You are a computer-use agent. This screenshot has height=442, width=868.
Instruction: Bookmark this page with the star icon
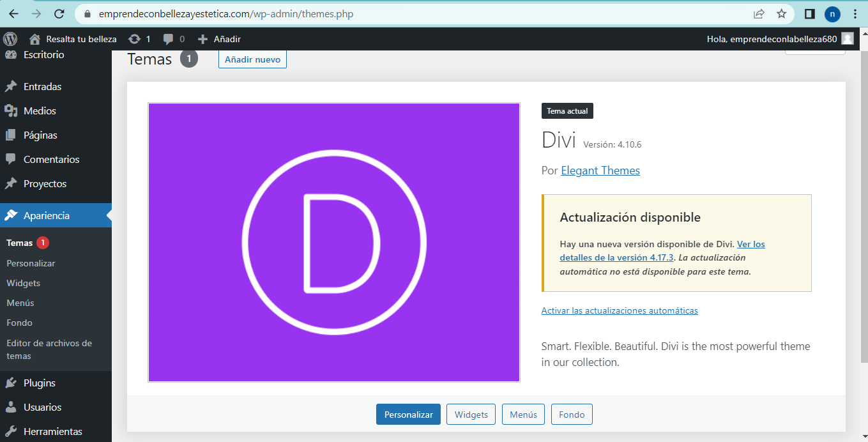[781, 13]
